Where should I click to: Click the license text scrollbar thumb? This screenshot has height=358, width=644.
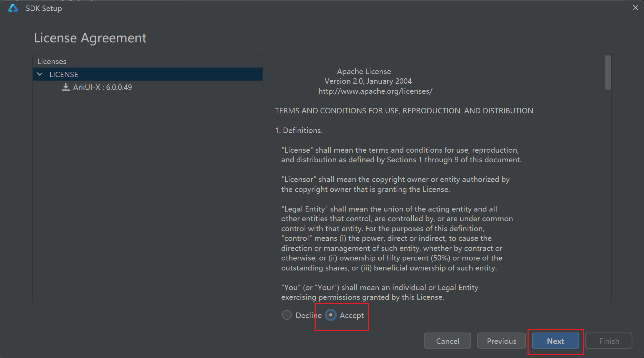coord(608,72)
